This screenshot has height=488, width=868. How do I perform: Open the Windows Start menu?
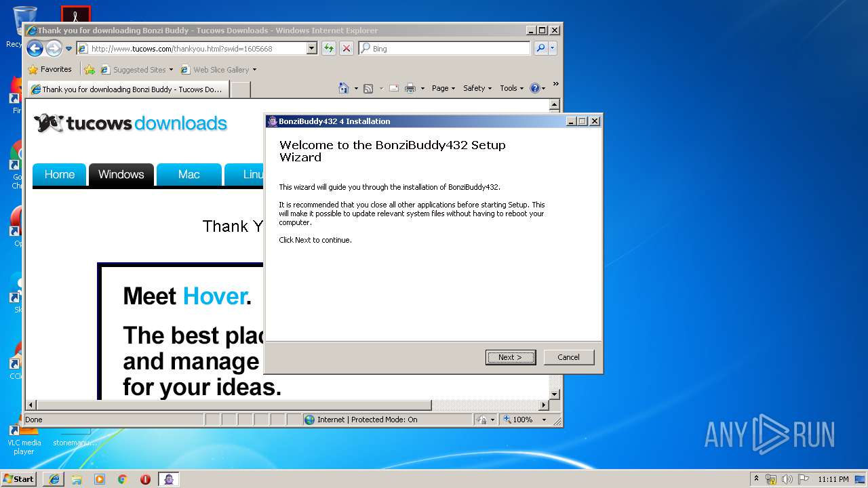[x=19, y=479]
